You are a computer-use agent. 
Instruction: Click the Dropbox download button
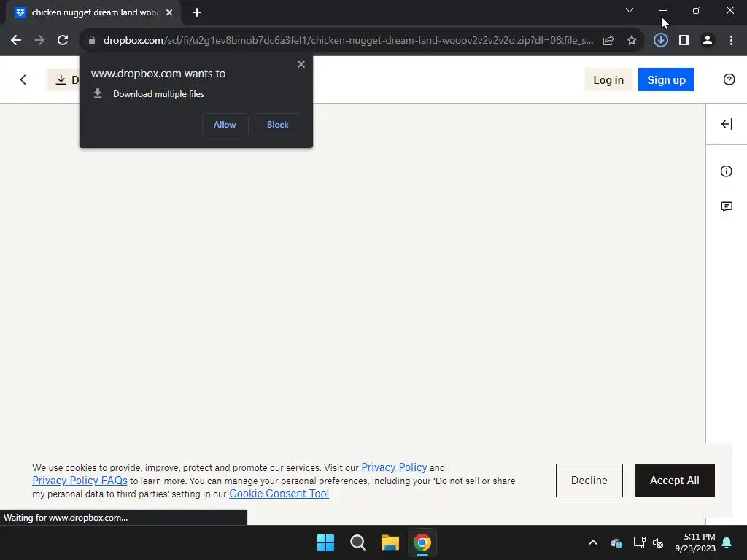coord(63,80)
